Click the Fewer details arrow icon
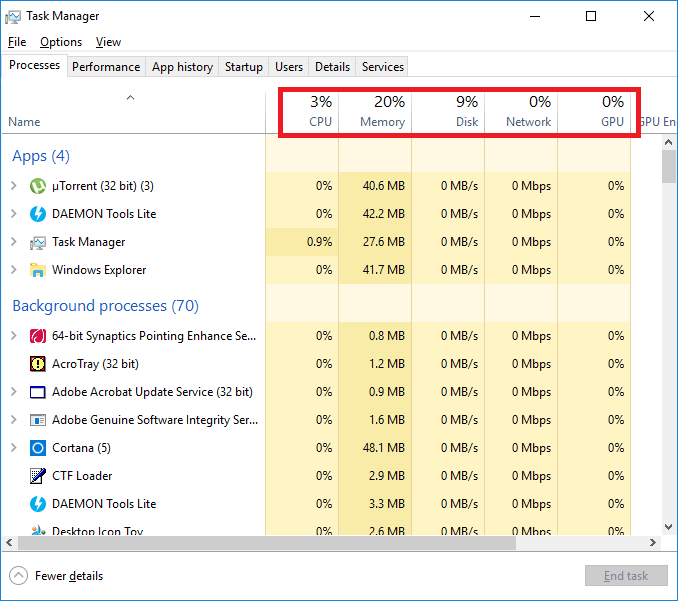Image resolution: width=678 pixels, height=601 pixels. [x=18, y=576]
